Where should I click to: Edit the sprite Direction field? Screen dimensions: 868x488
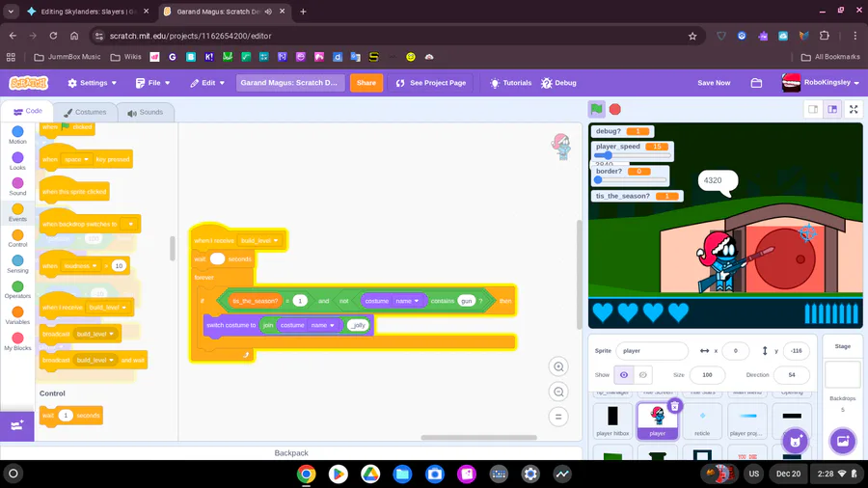click(791, 375)
